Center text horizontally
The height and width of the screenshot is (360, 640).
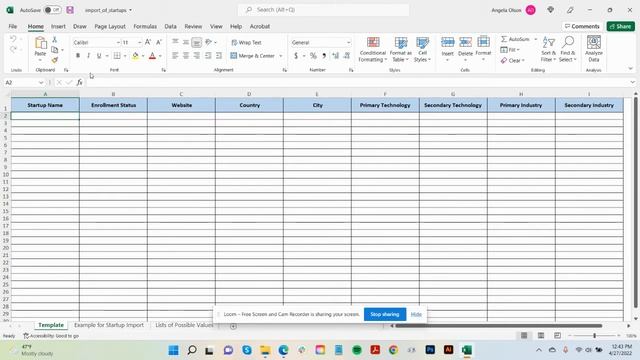tap(186, 56)
